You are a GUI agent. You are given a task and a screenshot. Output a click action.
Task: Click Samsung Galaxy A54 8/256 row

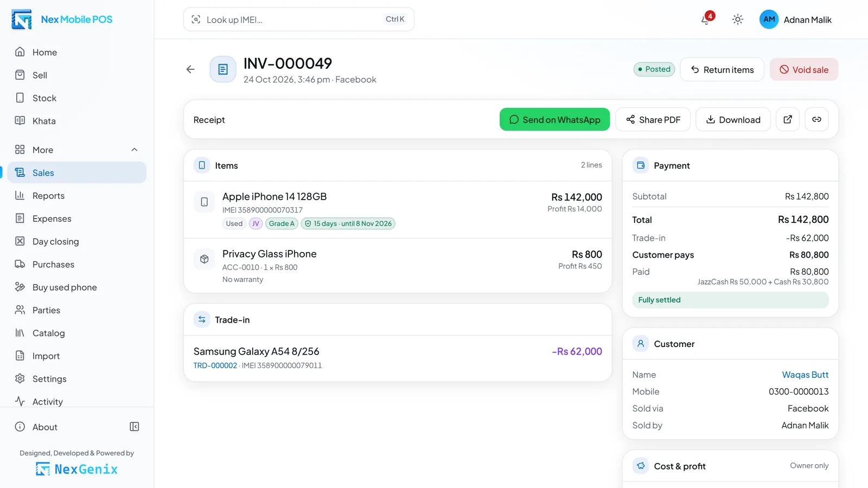pos(398,358)
